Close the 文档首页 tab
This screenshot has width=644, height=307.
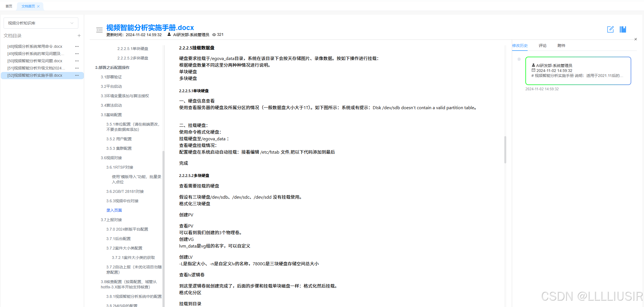[x=38, y=6]
